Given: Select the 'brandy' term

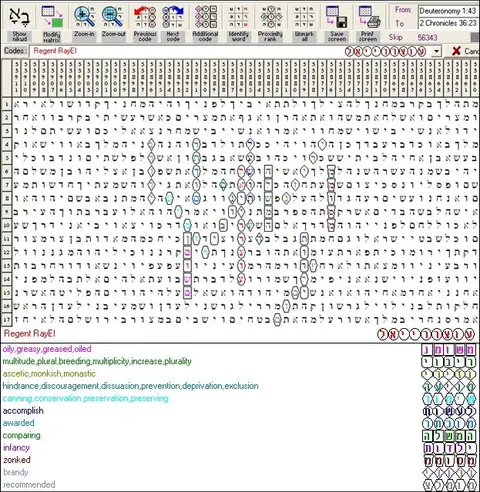Looking at the screenshot, I should click(15, 472).
